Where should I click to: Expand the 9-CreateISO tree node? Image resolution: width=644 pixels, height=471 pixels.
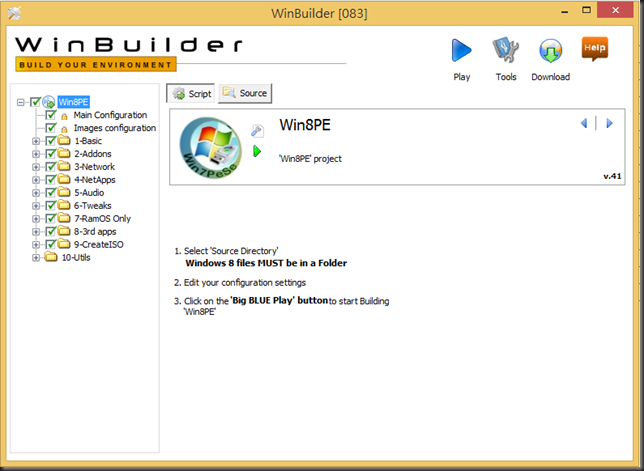pyautogui.click(x=36, y=245)
